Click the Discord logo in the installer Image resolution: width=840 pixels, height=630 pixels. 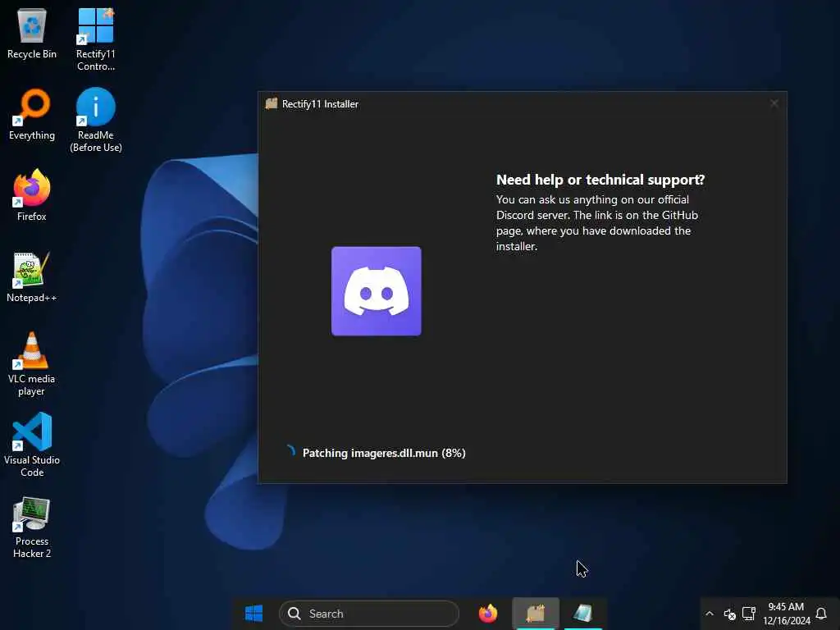click(x=376, y=291)
